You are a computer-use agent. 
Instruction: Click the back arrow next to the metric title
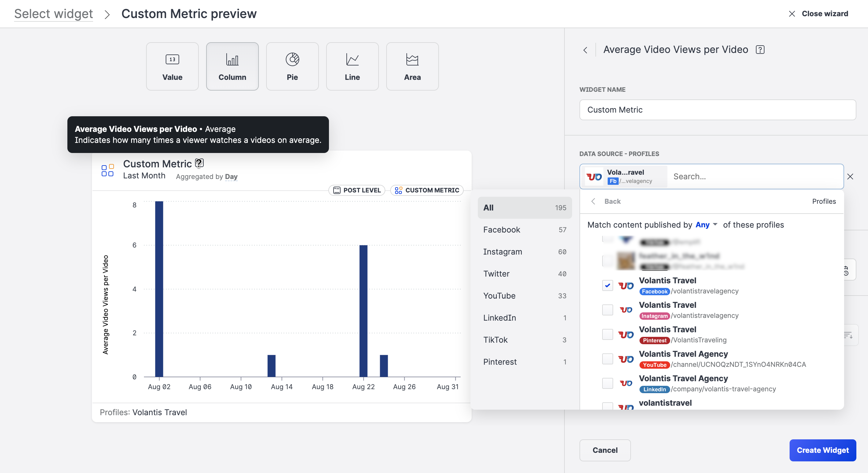tap(585, 50)
